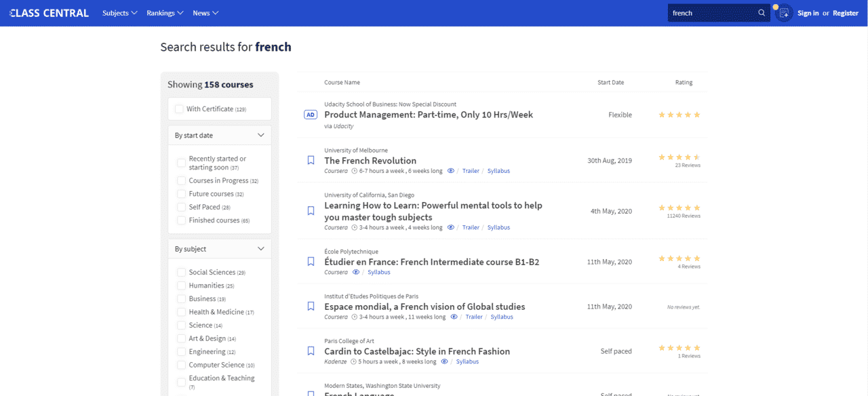Viewport: 868px width, 396px height.
Task: View Learning How to Learn Syllabus
Action: point(498,227)
